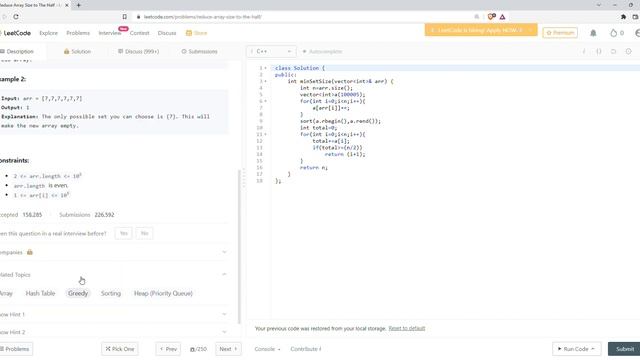This screenshot has width=640, height=360.
Task: Open Problems in the top navigation
Action: click(78, 33)
